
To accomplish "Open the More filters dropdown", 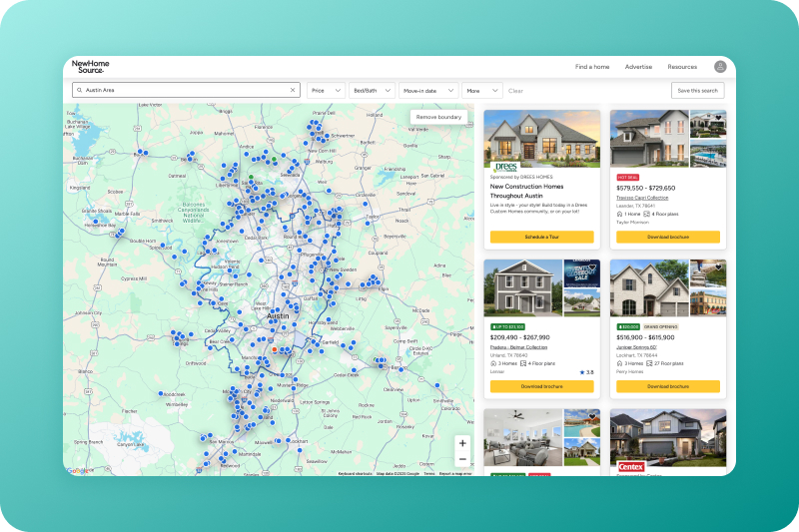I will tap(481, 90).
